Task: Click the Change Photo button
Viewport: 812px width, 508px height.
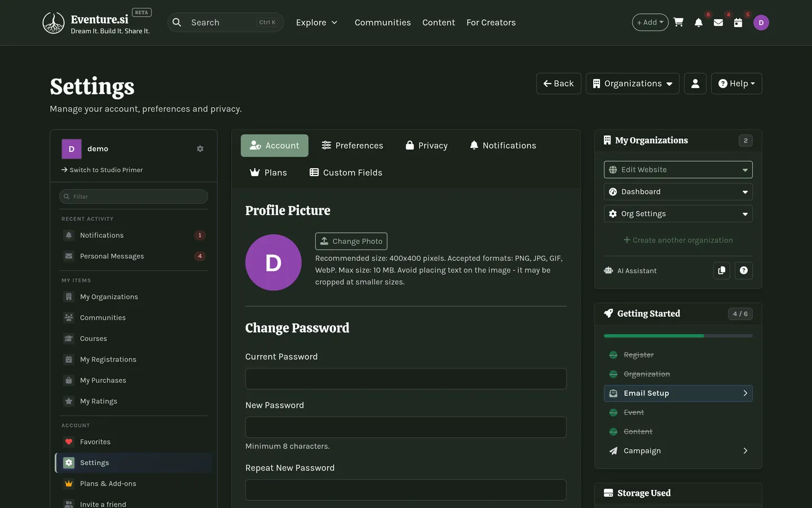Action: (351, 241)
